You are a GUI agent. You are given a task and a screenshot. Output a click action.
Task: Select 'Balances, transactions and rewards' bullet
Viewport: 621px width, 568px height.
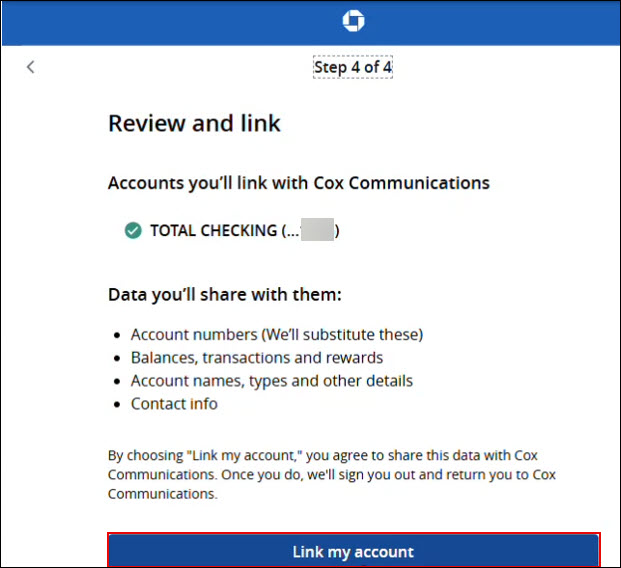click(257, 358)
